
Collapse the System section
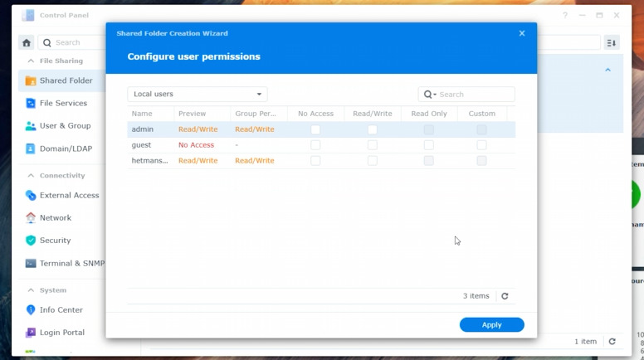[31, 289]
